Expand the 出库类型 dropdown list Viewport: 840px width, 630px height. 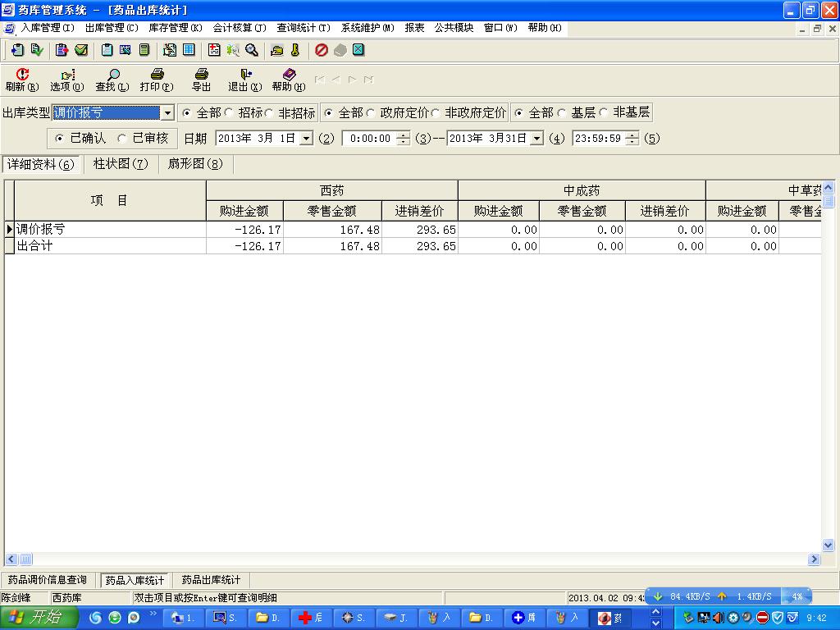click(x=167, y=113)
